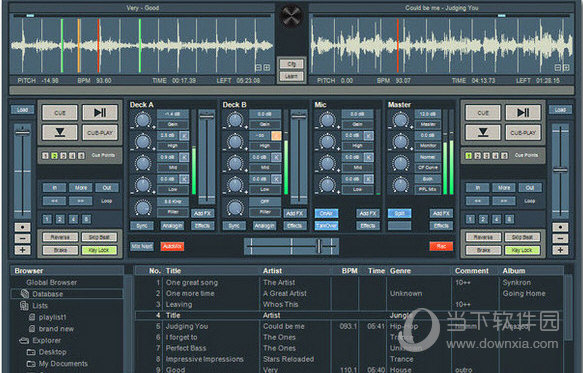583x373 pixels.
Task: Start play/pause on the right deck
Action: tap(523, 112)
